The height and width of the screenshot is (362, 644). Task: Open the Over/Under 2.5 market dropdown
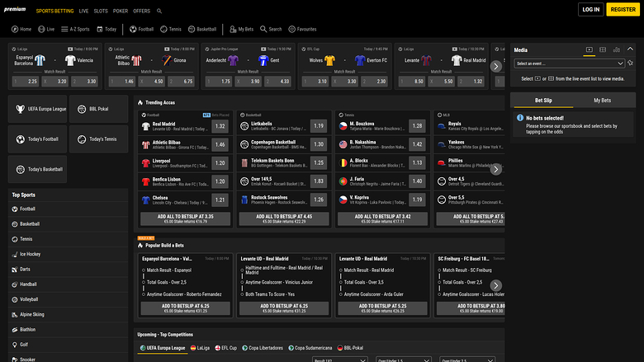[x=467, y=360]
